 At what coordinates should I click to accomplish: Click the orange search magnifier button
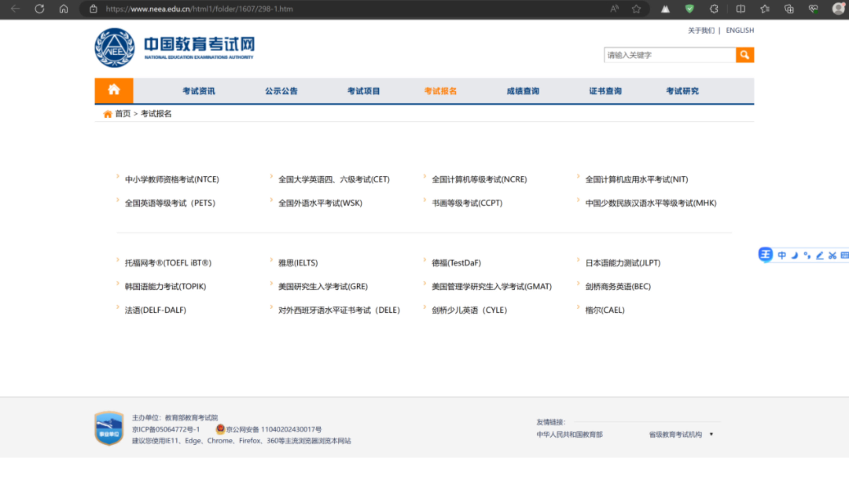pos(744,55)
